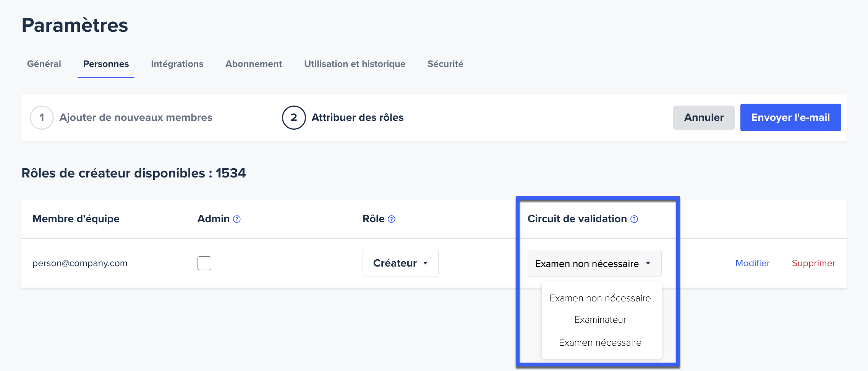Enable Admin checkbox for person@company.com
Viewport: 868px width, 371px height.
click(x=204, y=263)
